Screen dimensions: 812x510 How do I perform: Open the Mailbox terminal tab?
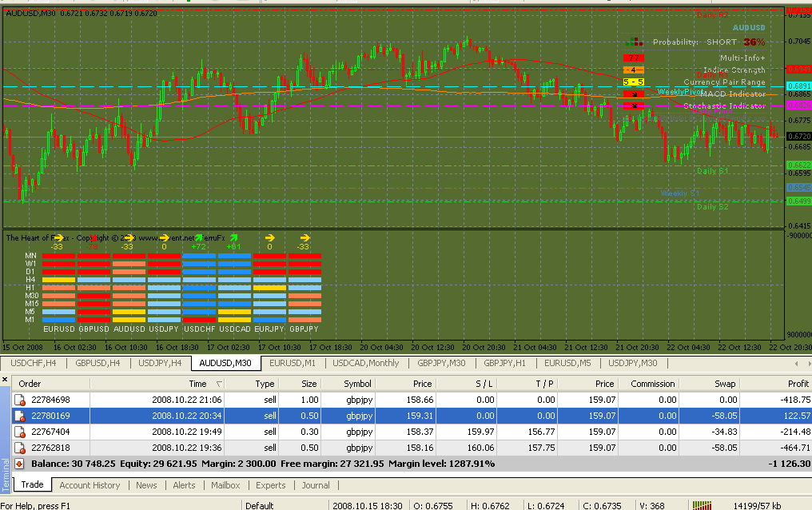[225, 485]
